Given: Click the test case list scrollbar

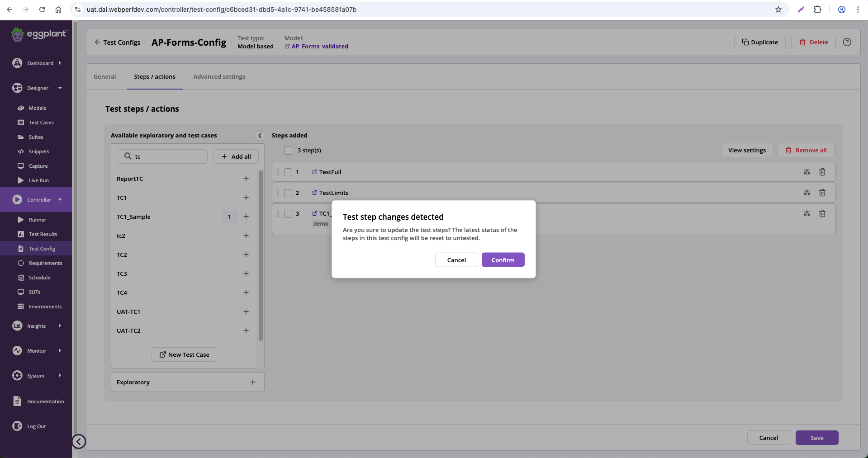Looking at the screenshot, I should coord(261,255).
